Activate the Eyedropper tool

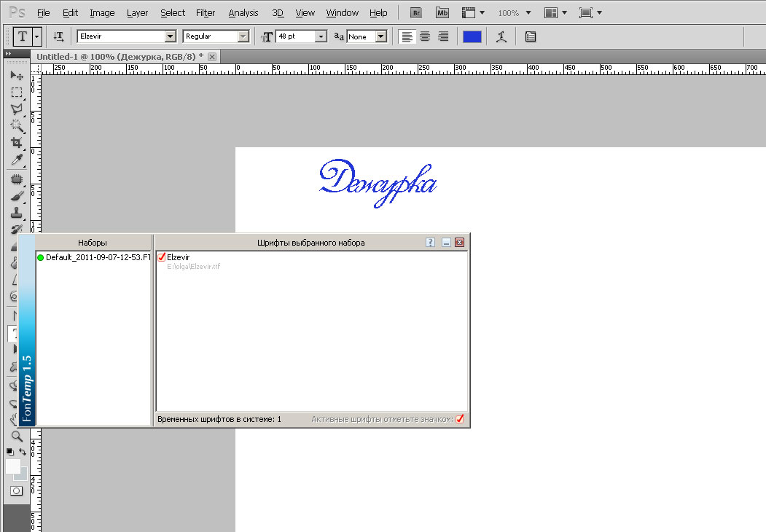(x=16, y=160)
